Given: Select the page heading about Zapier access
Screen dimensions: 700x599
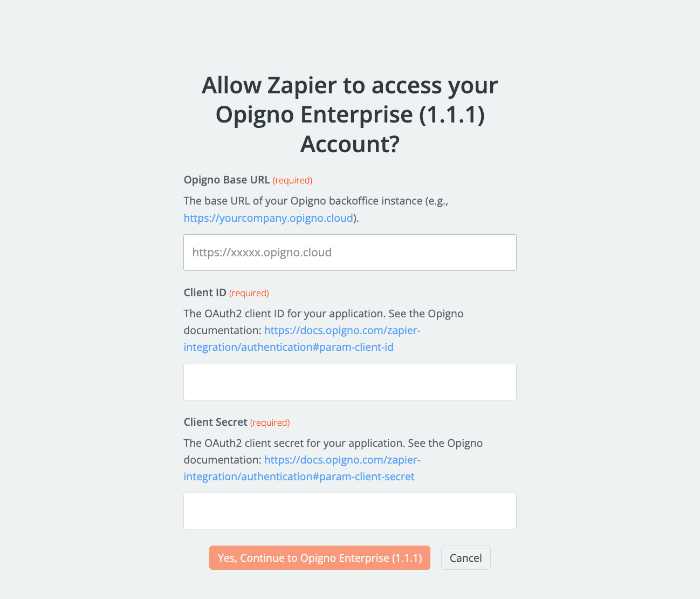Looking at the screenshot, I should 349,114.
